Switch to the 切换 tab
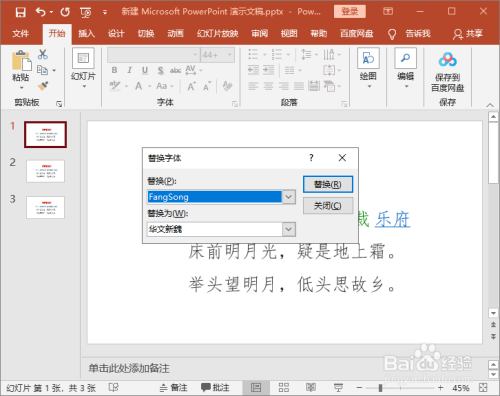Viewport: 500px width, 396px height. click(146, 34)
